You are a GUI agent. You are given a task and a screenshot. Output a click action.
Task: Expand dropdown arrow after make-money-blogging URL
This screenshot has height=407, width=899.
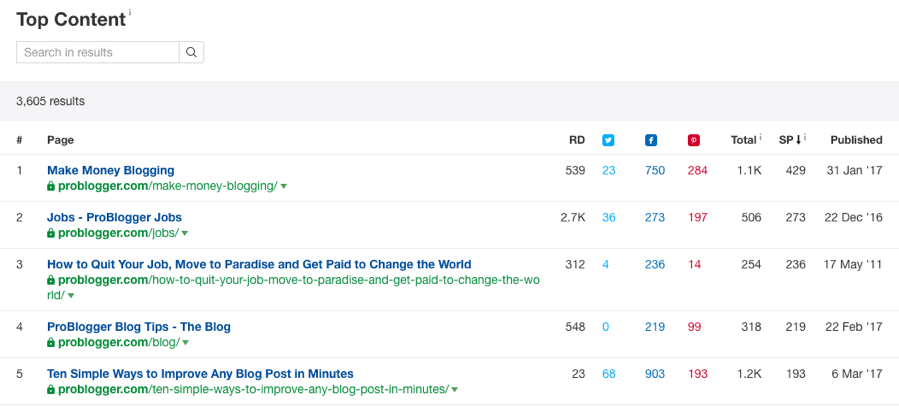tap(284, 186)
